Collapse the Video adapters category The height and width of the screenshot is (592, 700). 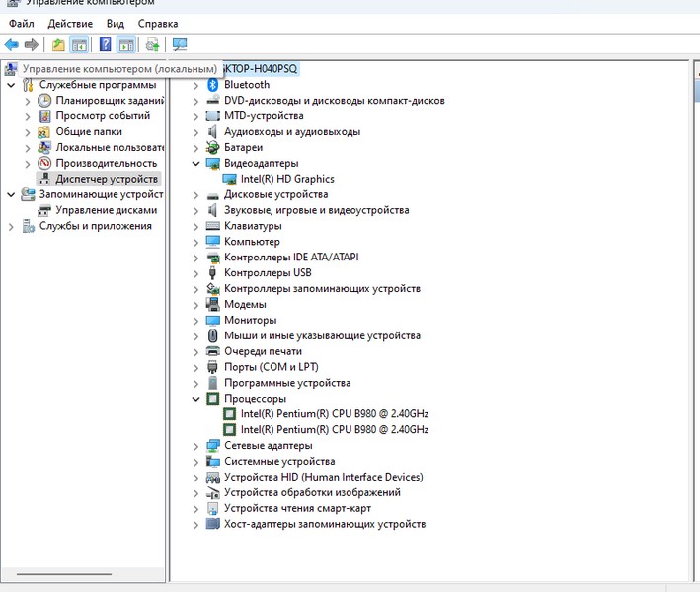196,163
